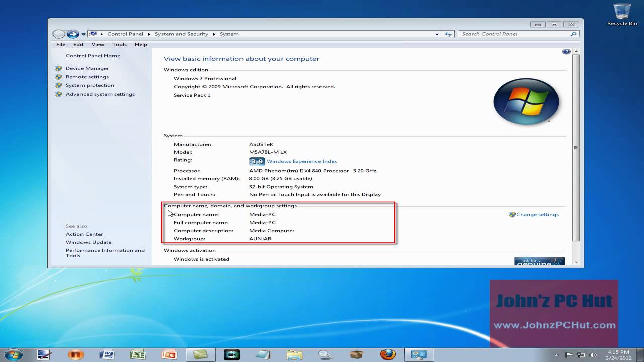Click the computer icon in address bar
Viewport: 644px width, 362px height.
pyautogui.click(x=93, y=34)
